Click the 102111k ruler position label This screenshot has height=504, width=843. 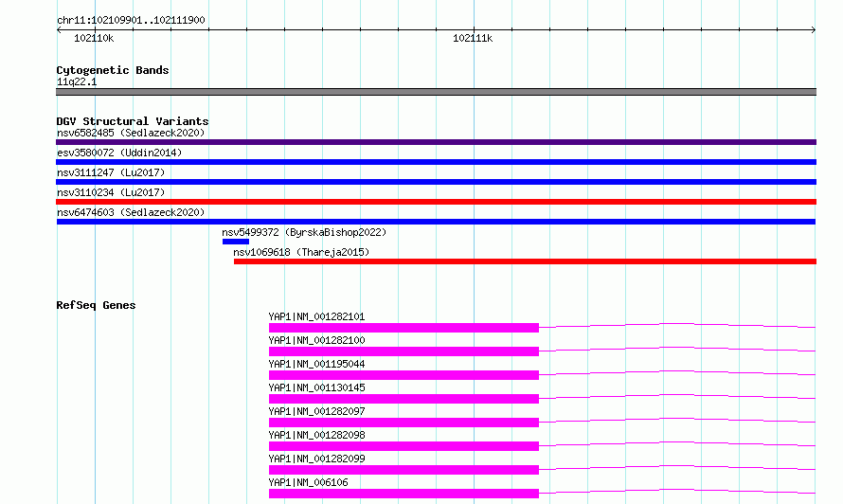tap(473, 38)
